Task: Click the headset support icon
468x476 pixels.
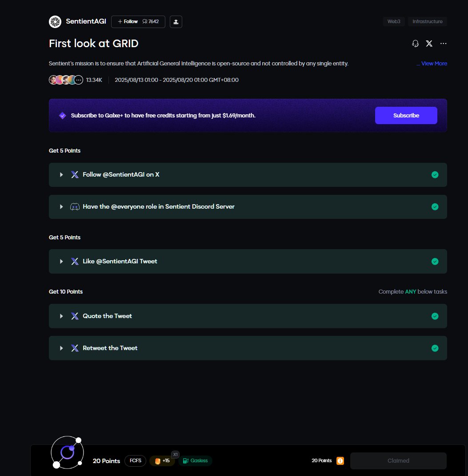Action: click(416, 44)
